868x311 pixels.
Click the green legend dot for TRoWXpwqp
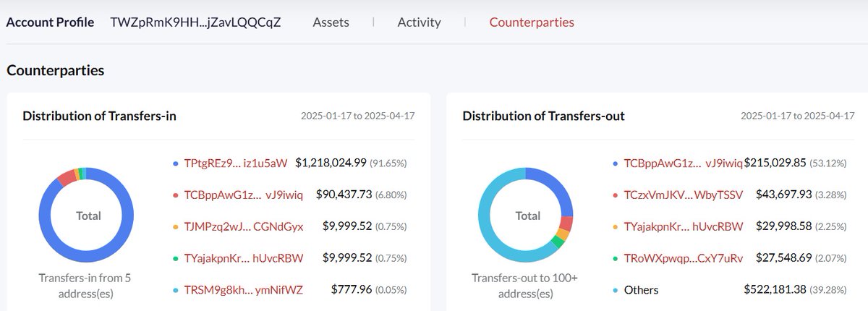point(615,259)
